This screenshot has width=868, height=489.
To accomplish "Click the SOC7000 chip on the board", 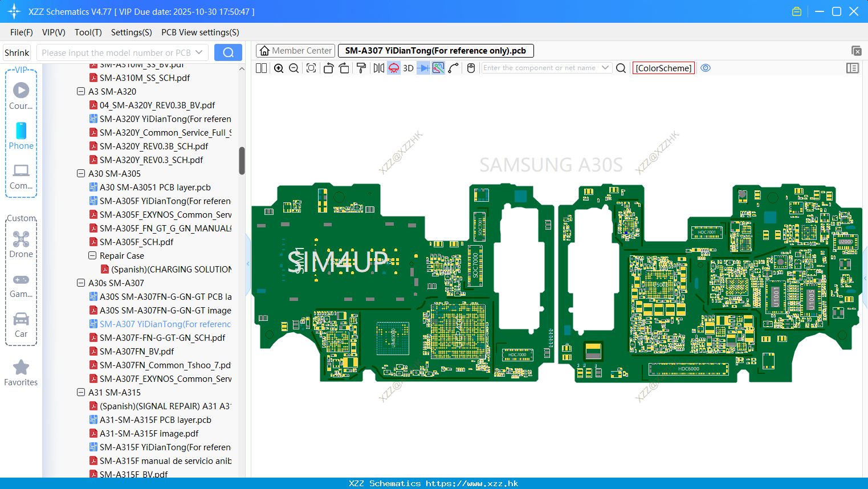I will pyautogui.click(x=475, y=266).
